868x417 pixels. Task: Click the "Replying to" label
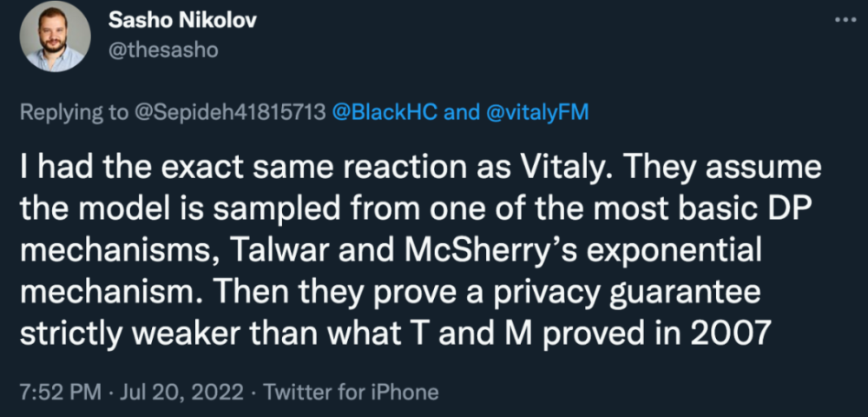pos(84,113)
